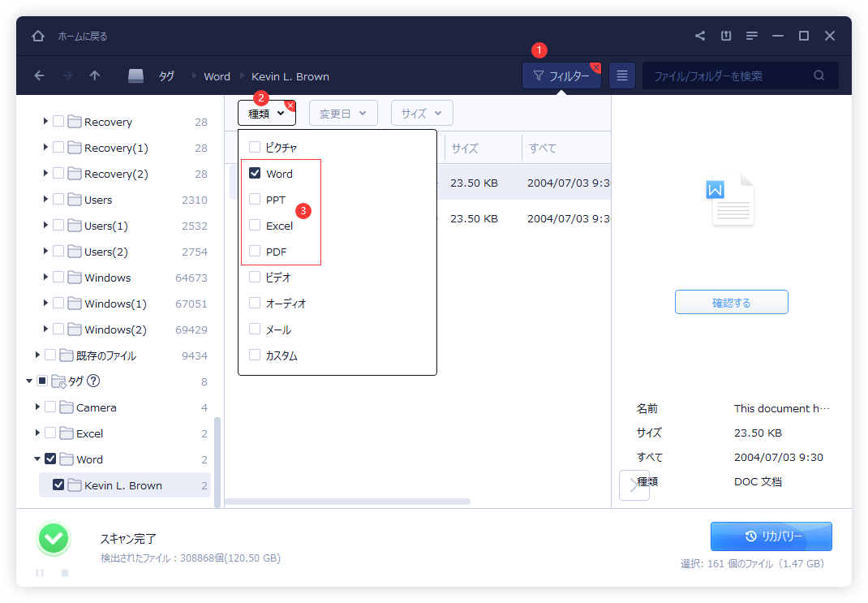Viewport: 868px width, 603px height.
Task: Expand the Excel tag folder
Action: pyautogui.click(x=37, y=433)
